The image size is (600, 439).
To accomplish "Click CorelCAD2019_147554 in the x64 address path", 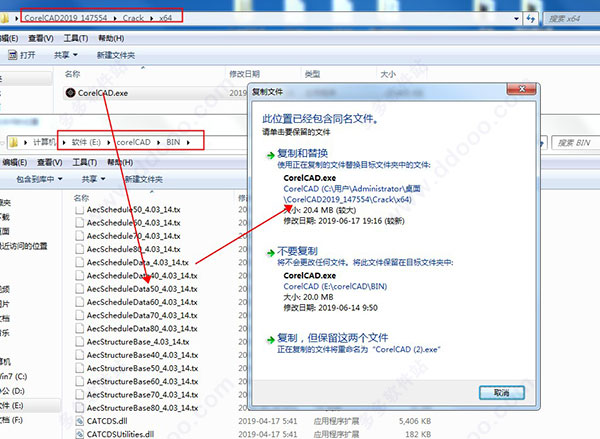I will pyautogui.click(x=66, y=18).
